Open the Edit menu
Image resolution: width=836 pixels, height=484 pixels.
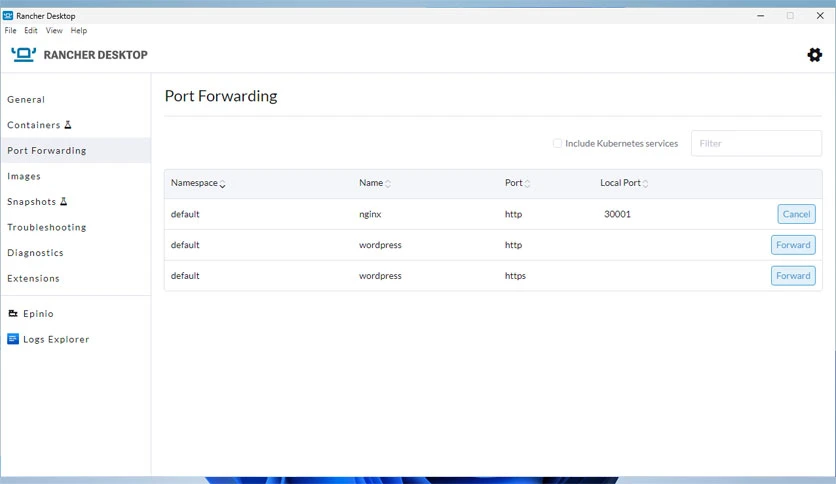pyautogui.click(x=31, y=30)
